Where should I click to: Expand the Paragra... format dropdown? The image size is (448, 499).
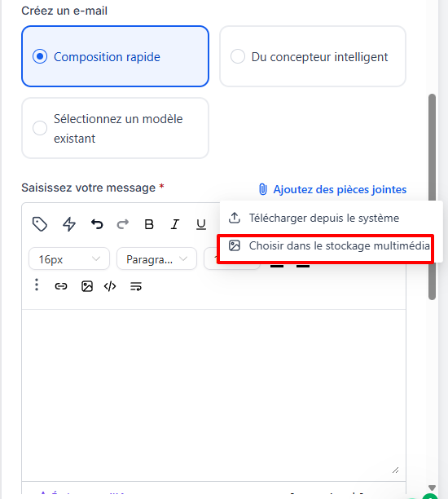[x=156, y=258]
